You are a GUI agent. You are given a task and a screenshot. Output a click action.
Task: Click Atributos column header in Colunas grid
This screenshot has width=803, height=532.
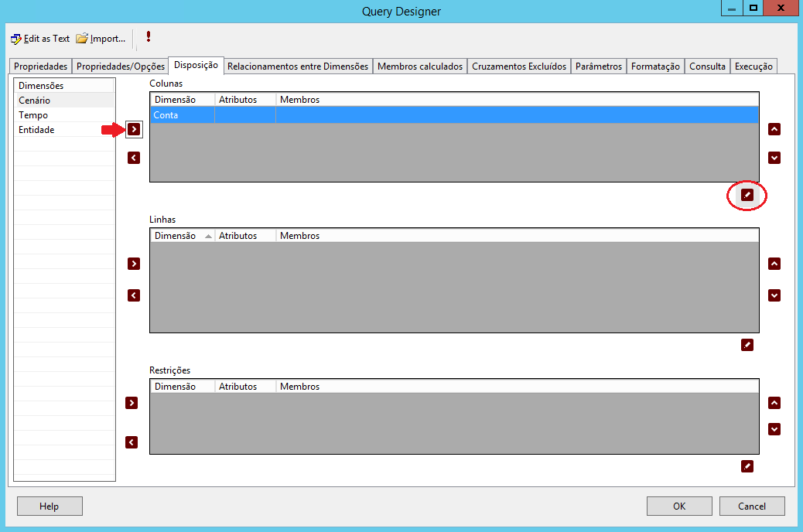pyautogui.click(x=245, y=100)
